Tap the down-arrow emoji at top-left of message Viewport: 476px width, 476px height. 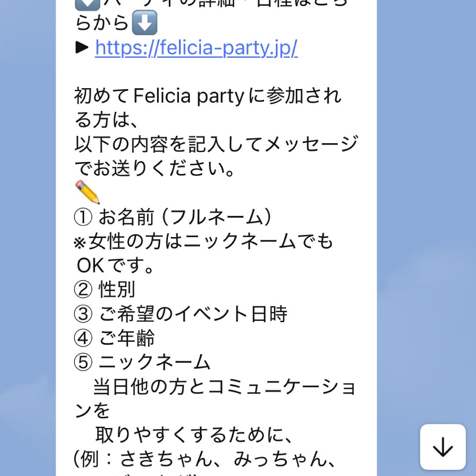[85, 4]
